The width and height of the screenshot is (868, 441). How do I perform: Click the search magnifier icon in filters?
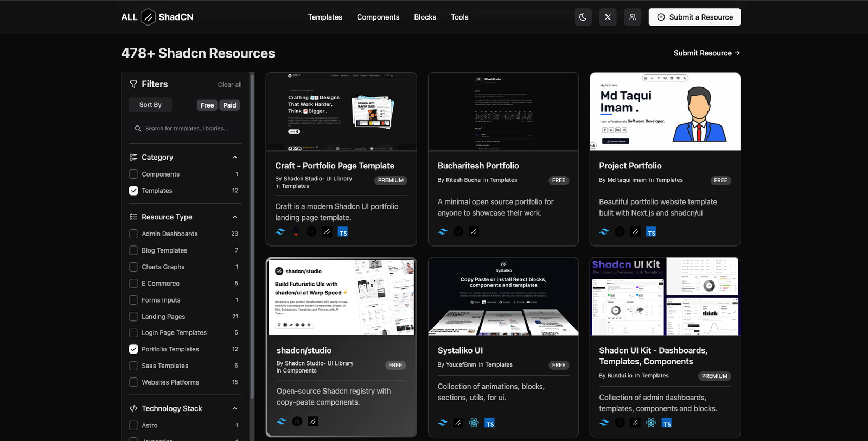point(138,129)
